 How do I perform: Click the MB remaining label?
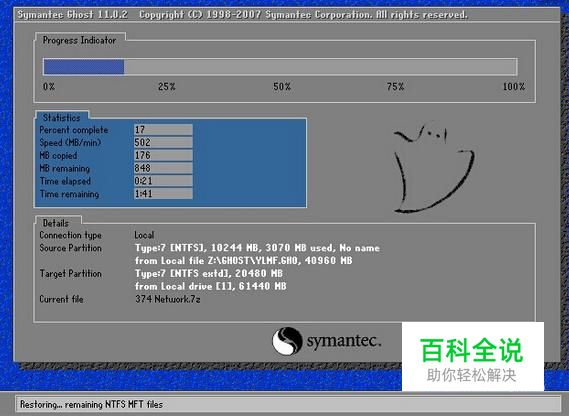(65, 168)
